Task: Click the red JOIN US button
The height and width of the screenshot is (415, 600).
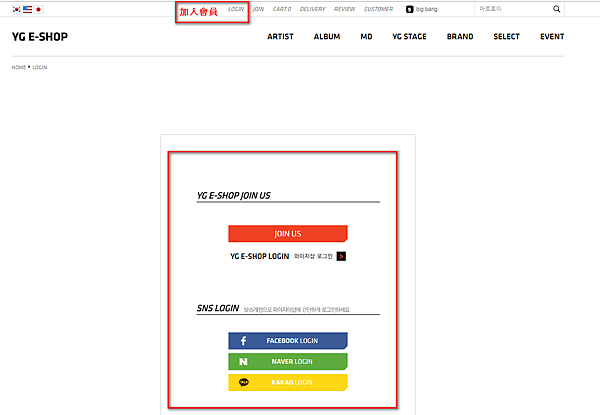Action: tap(288, 234)
